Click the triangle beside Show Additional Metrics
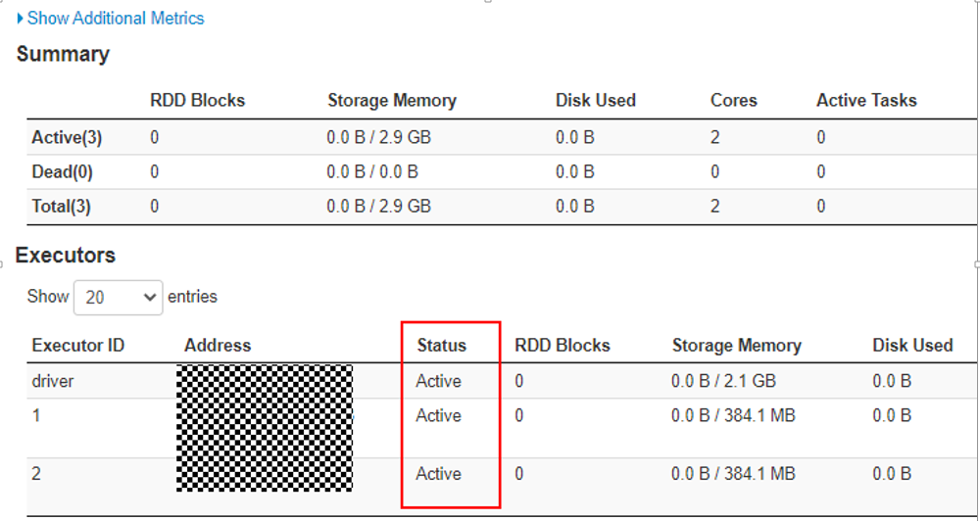This screenshot has height=521, width=980. coord(21,18)
